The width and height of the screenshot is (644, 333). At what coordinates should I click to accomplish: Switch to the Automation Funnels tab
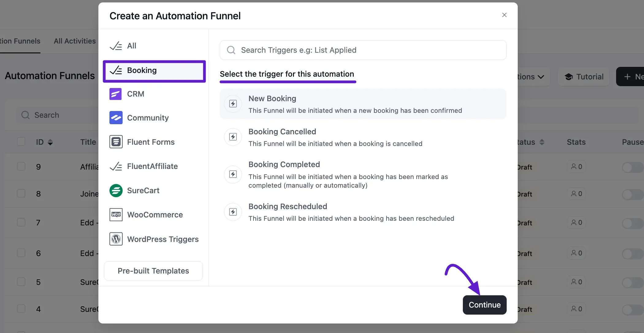tap(20, 41)
